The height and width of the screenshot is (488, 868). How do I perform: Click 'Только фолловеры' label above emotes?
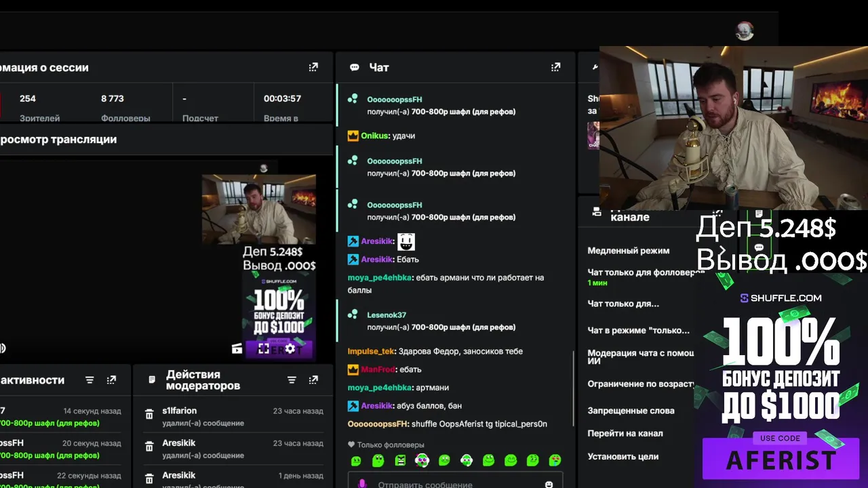pyautogui.click(x=391, y=445)
